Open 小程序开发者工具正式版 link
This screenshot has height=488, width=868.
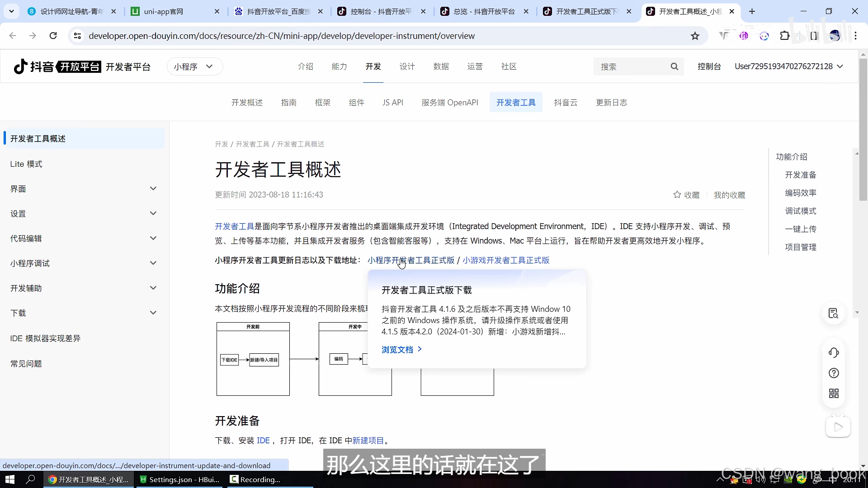(411, 260)
